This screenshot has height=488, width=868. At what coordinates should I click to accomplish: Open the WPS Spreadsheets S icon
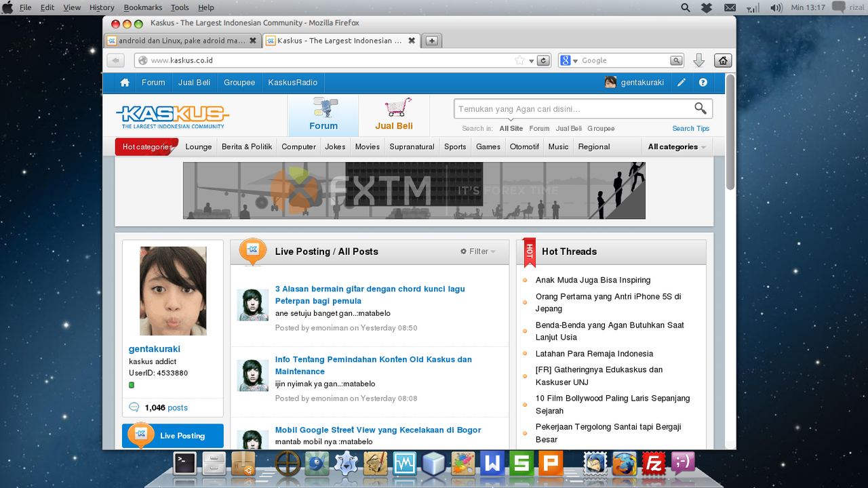tap(522, 464)
